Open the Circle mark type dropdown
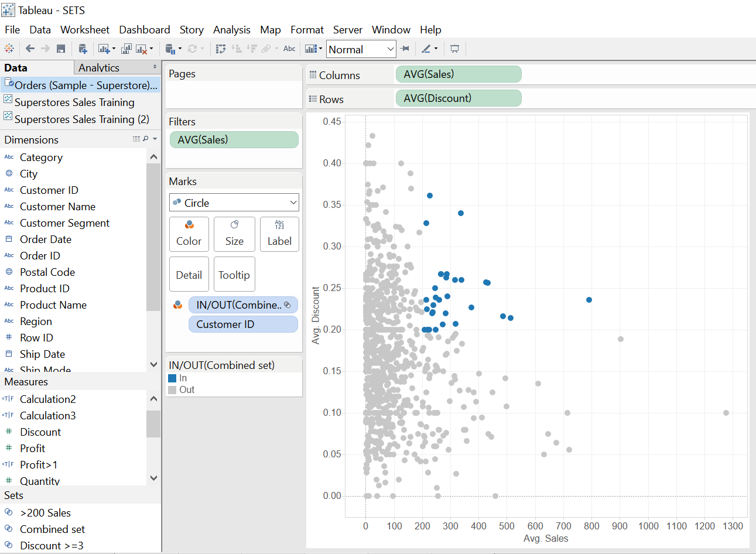Image resolution: width=756 pixels, height=554 pixels. tap(234, 203)
